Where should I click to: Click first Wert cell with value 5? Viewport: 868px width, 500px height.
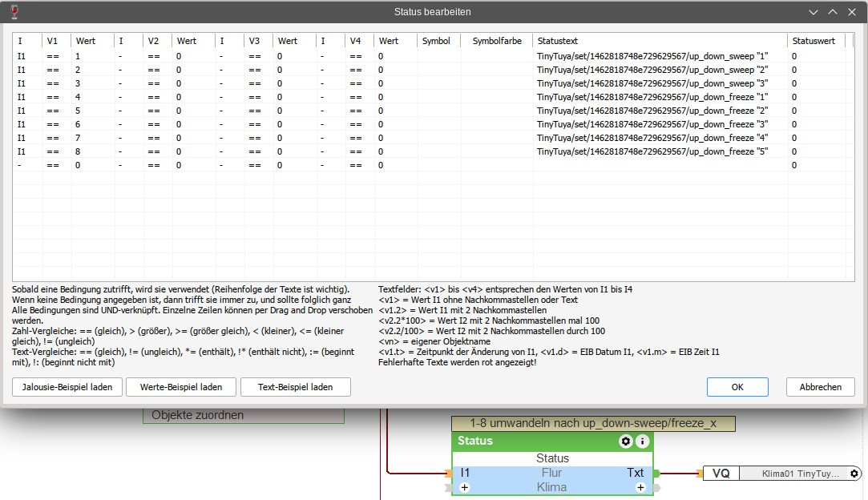92,111
